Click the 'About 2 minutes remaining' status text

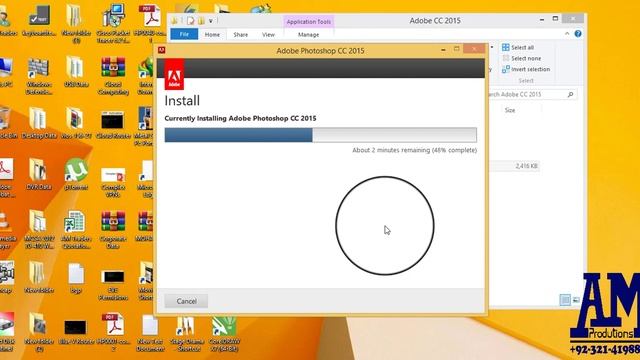click(414, 150)
